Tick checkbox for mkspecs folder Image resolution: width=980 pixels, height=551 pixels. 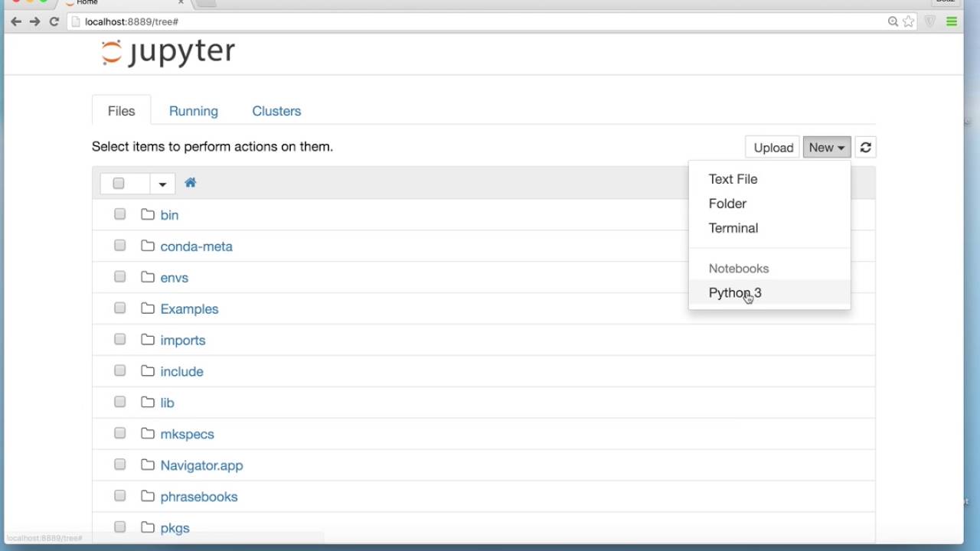120,434
